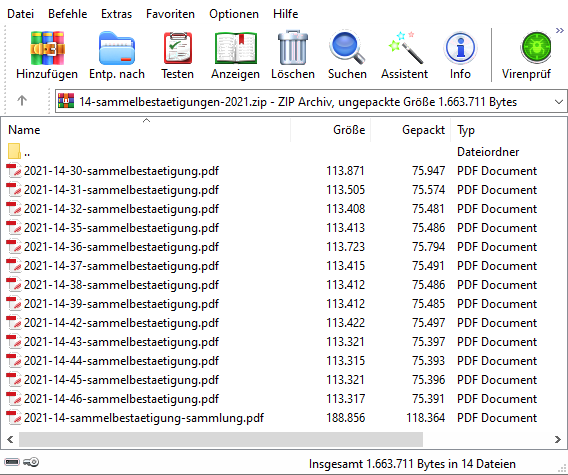This screenshot has height=475, width=568.
Task: Expand the hidden toolbar items chevron
Action: [560, 31]
